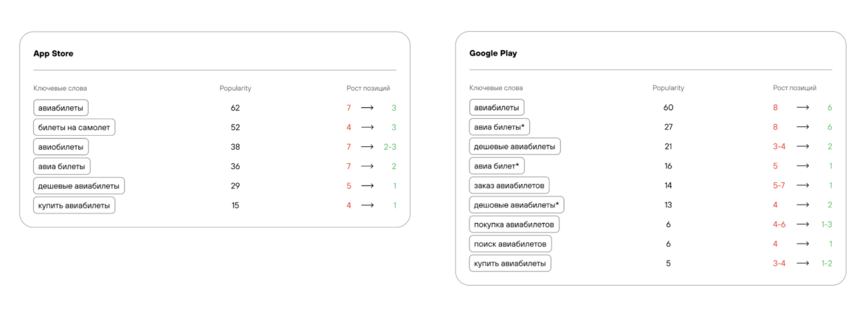868x319 pixels.
Task: Click the App Store "Рост позиций" column header
Action: (368, 89)
